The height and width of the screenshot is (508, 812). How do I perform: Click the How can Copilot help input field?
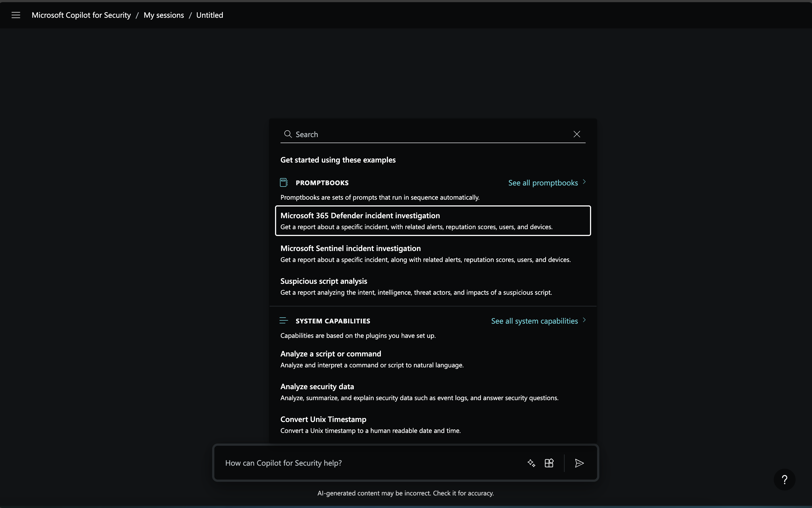pos(370,463)
